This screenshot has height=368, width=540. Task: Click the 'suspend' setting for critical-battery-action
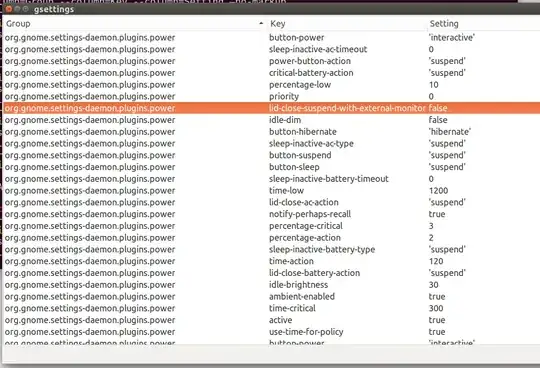tap(447, 73)
